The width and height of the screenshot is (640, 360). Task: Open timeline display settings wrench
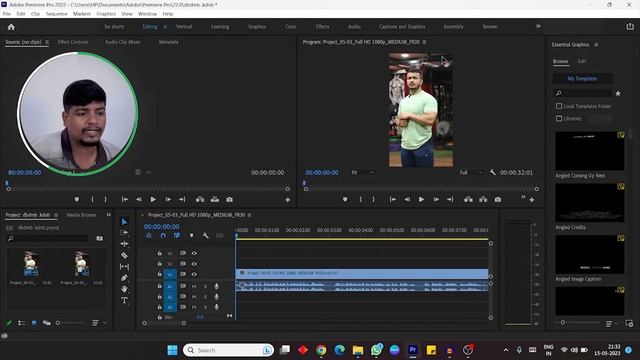pyautogui.click(x=205, y=236)
